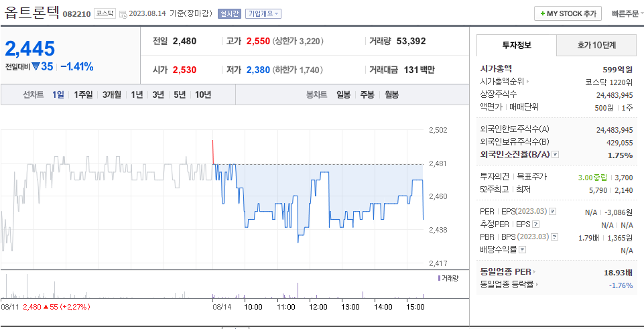644x329 pixels.
Task: Expand the 빠른주문 dropdown
Action: point(627,13)
